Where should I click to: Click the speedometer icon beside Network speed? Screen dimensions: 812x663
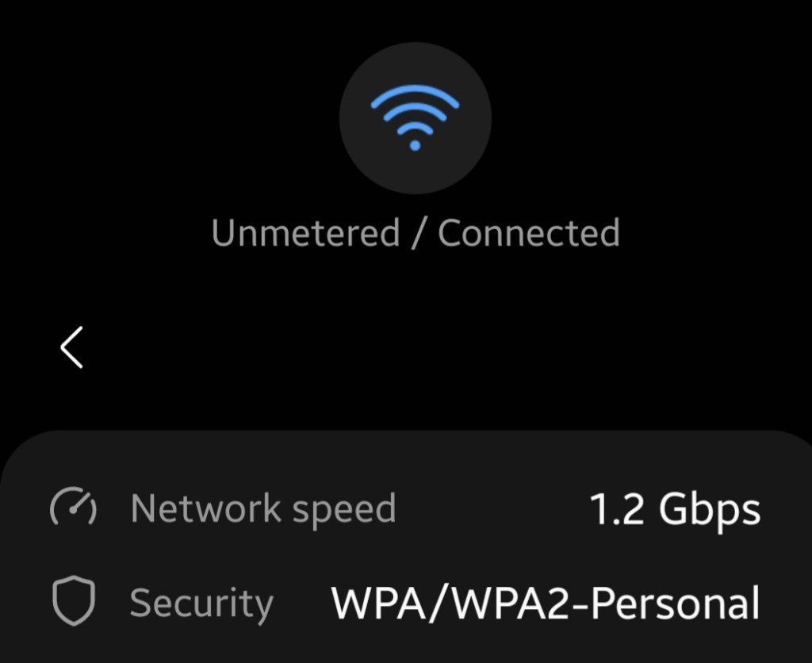[x=74, y=508]
